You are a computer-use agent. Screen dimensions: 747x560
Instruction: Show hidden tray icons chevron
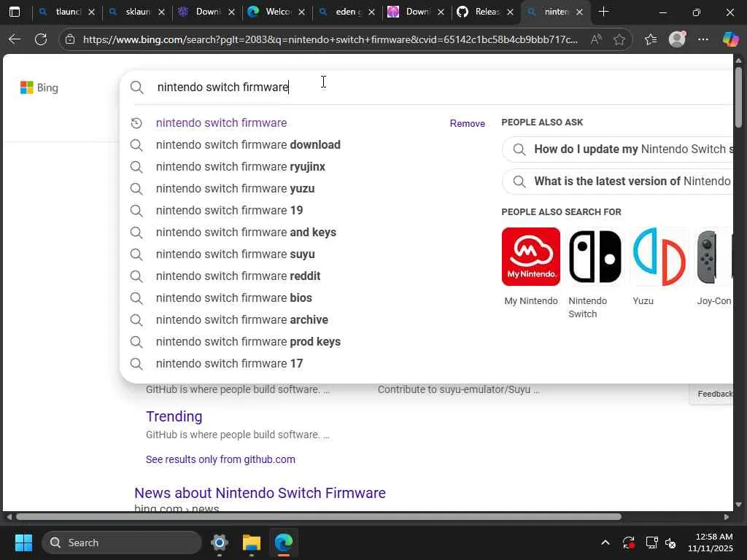(605, 542)
